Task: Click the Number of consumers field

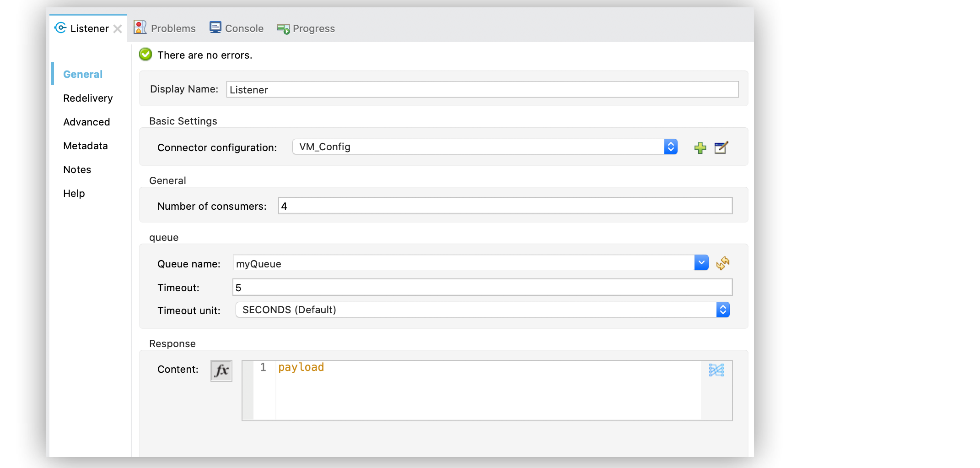Action: pos(503,206)
